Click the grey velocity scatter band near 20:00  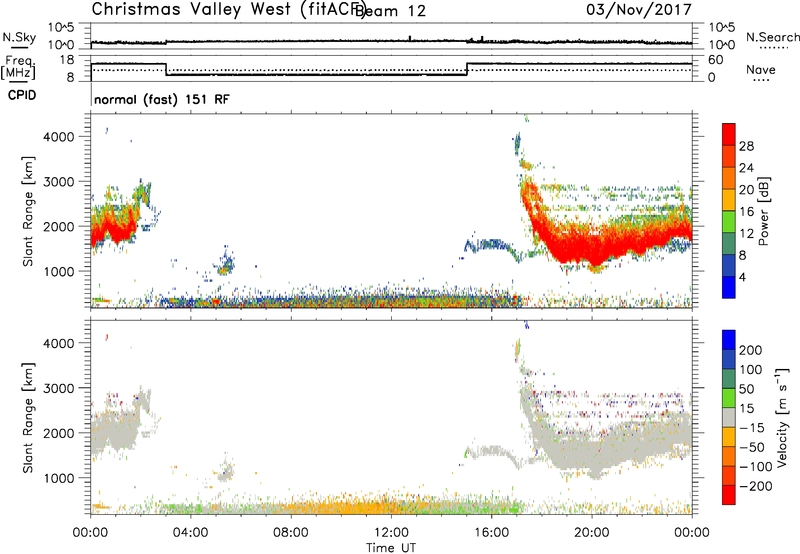[x=592, y=454]
